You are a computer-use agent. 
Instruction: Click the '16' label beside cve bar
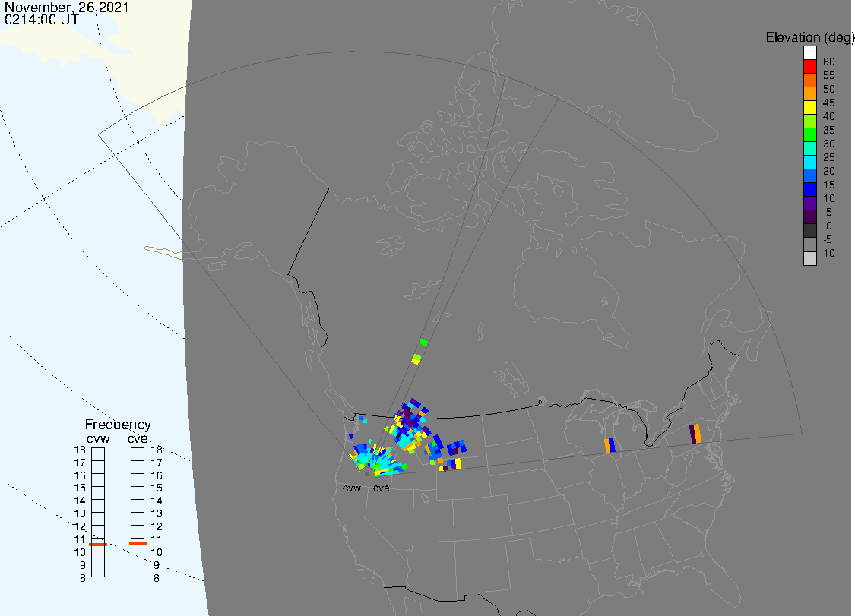pos(157,475)
